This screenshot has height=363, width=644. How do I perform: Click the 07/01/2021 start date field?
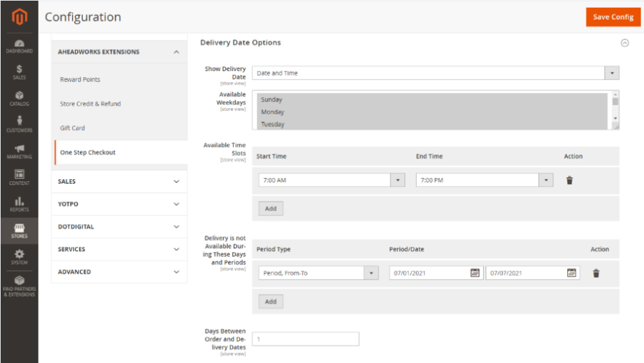click(x=436, y=273)
